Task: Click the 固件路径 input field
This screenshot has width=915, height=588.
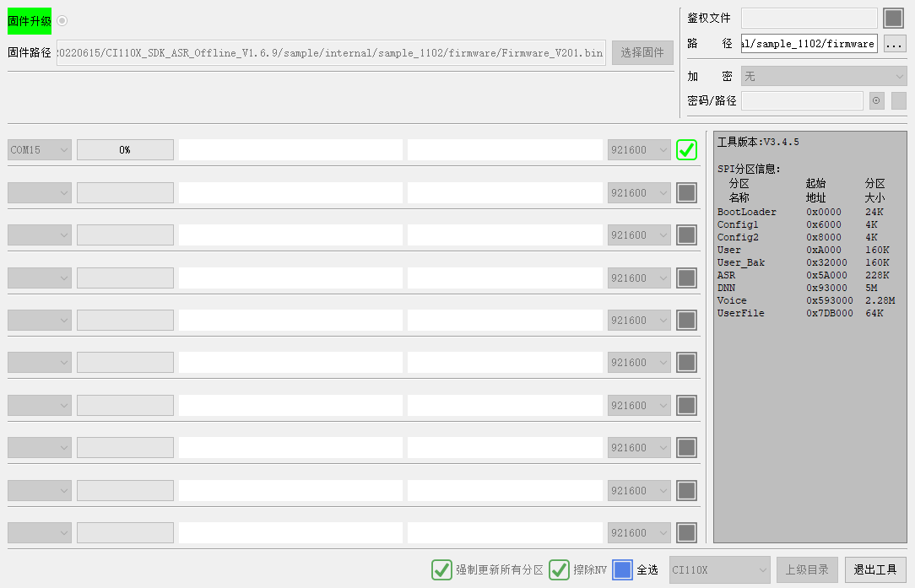Action: pyautogui.click(x=331, y=52)
